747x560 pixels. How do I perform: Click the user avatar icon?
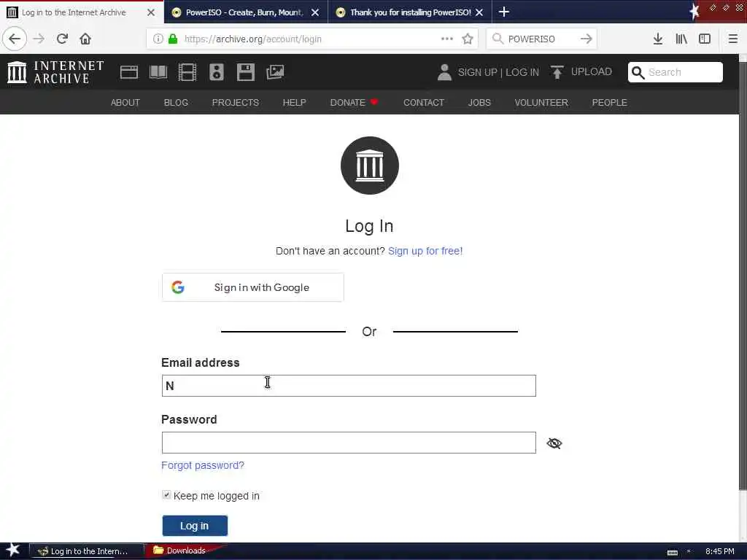(x=444, y=72)
